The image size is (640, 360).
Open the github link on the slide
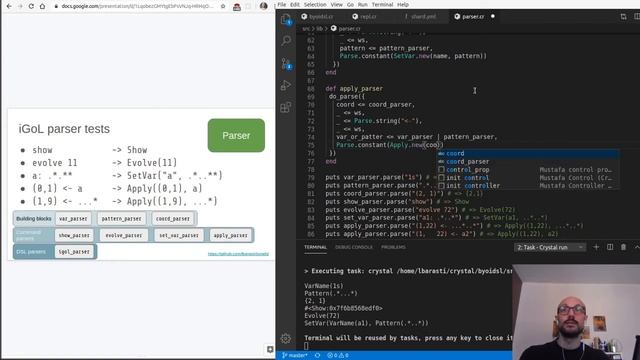click(238, 254)
